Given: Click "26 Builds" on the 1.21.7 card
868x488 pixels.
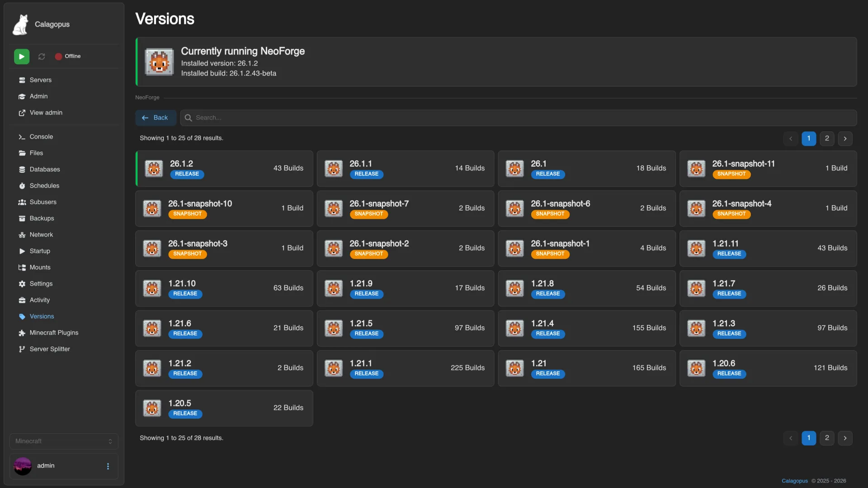Looking at the screenshot, I should pyautogui.click(x=832, y=288).
